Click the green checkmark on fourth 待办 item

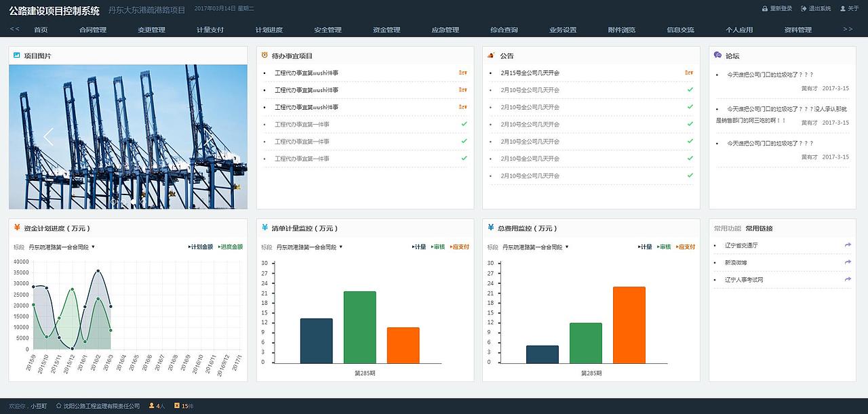tap(464, 124)
